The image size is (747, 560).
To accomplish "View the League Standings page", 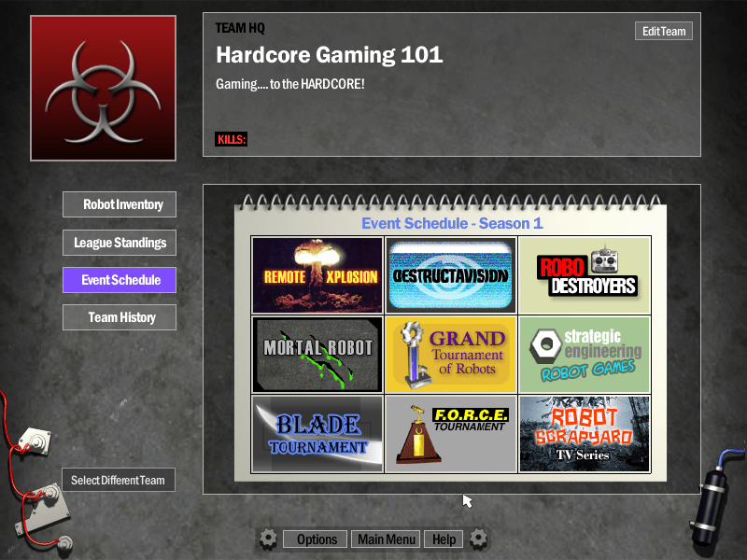I will (x=120, y=243).
